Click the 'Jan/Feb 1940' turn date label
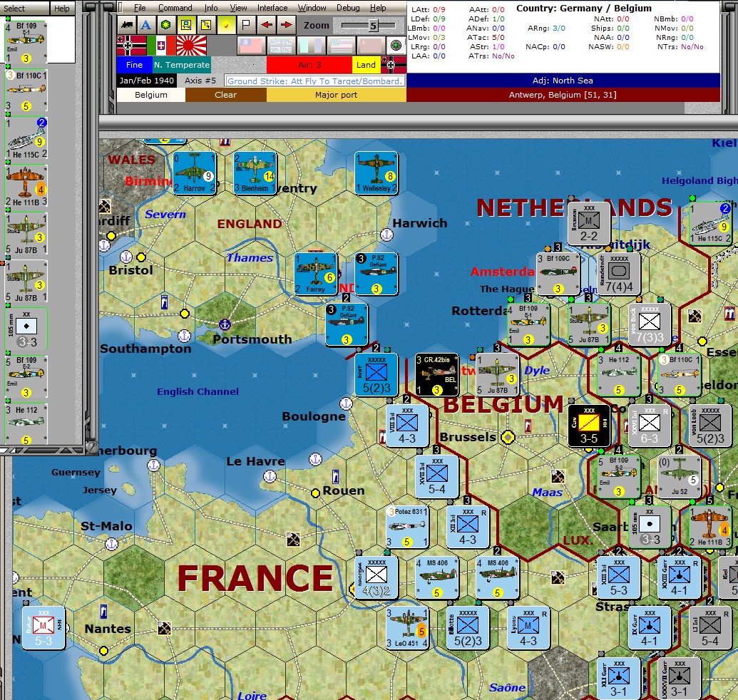This screenshot has width=738, height=700. tap(146, 81)
